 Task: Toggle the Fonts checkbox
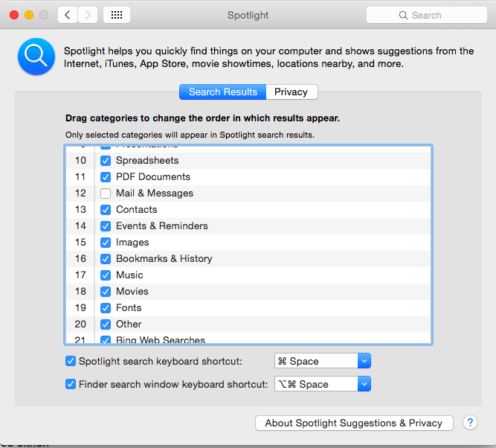tap(106, 308)
